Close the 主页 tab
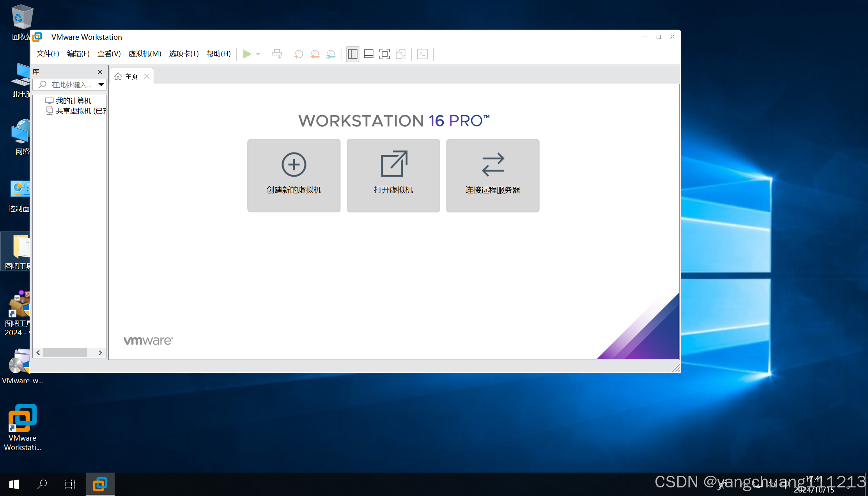Screen dimensions: 868x496 pos(147,76)
